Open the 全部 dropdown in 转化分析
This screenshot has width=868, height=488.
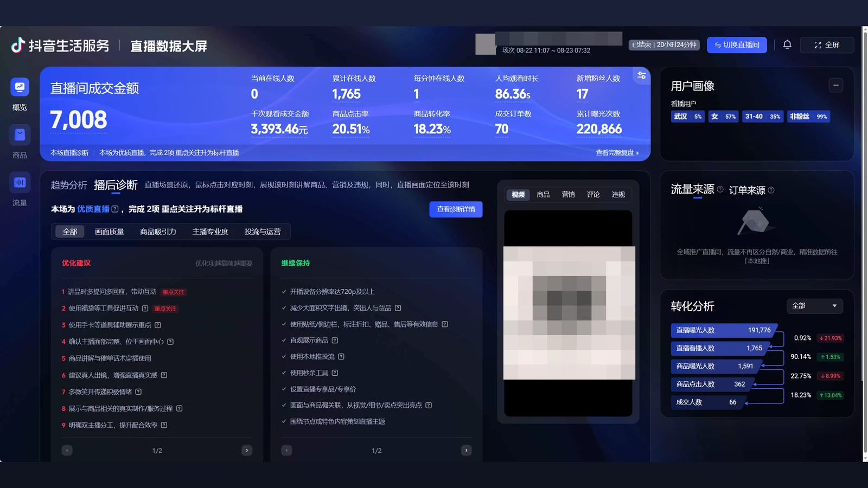pos(815,306)
